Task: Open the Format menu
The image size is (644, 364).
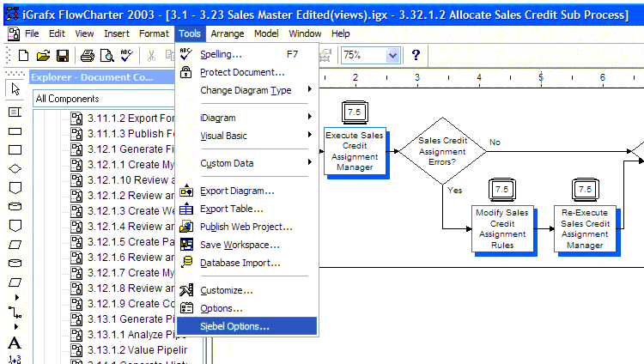Action: (x=154, y=33)
